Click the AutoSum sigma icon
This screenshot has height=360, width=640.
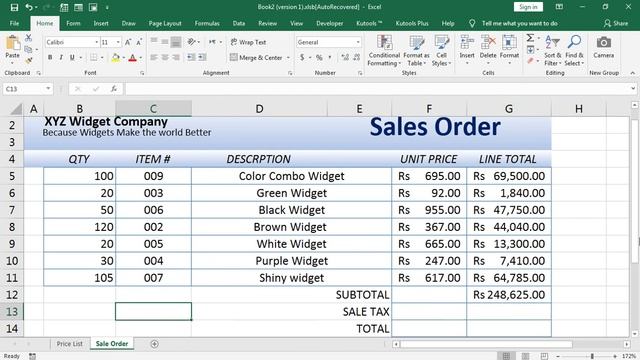[530, 38]
